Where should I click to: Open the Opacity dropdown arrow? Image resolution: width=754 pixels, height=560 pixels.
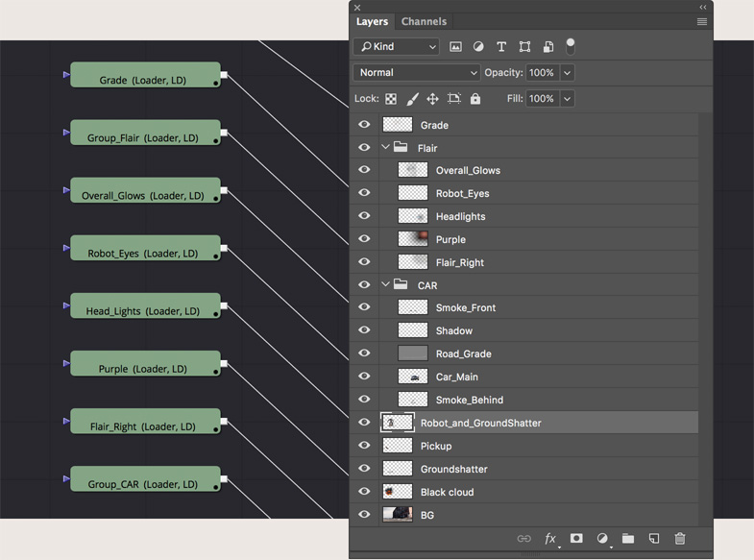click(567, 73)
